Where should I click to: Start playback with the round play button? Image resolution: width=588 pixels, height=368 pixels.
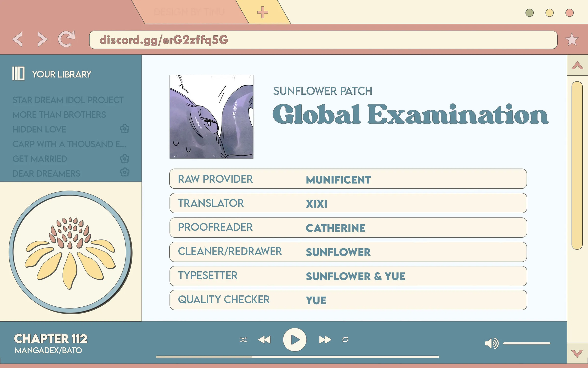295,340
